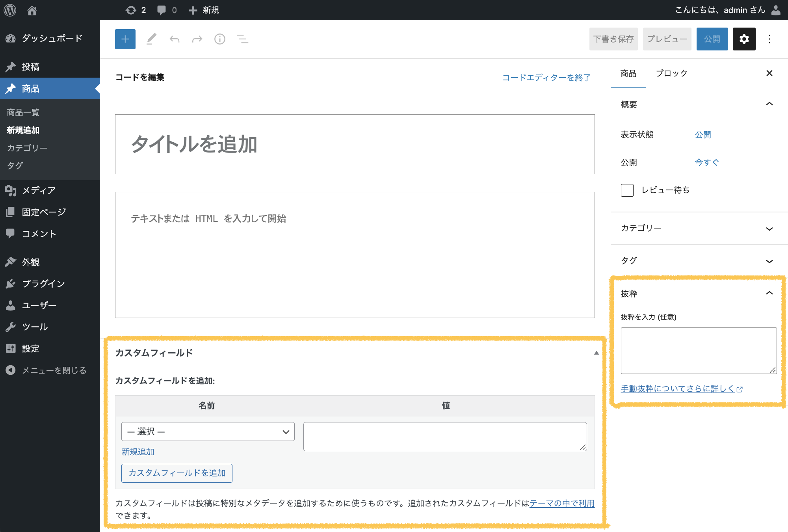Open 固定ページ in the sidebar
Image resolution: width=788 pixels, height=532 pixels.
[x=50, y=212]
